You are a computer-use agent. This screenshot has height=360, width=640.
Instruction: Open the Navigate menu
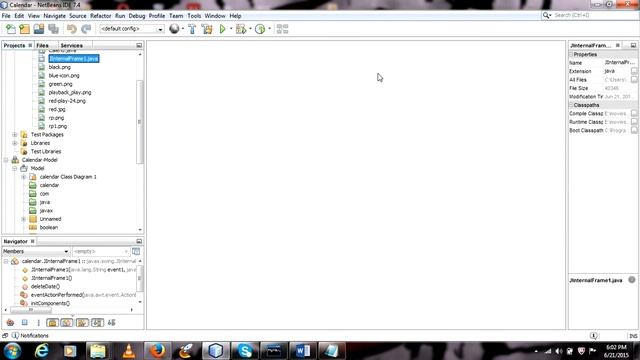point(54,16)
